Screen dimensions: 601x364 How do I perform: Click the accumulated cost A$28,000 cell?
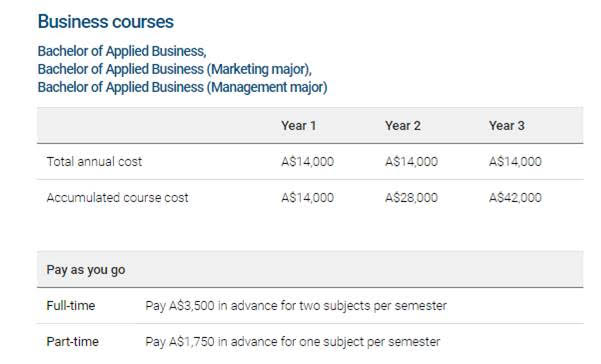click(x=411, y=198)
